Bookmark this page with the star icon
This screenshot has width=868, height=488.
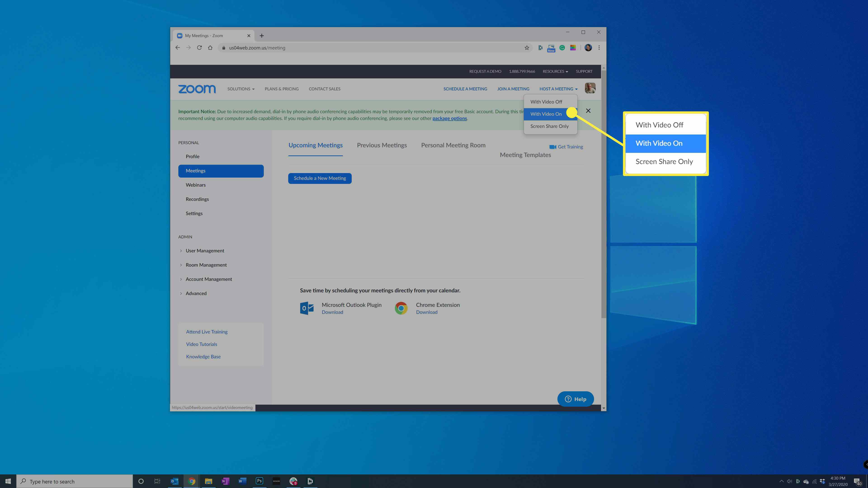527,48
